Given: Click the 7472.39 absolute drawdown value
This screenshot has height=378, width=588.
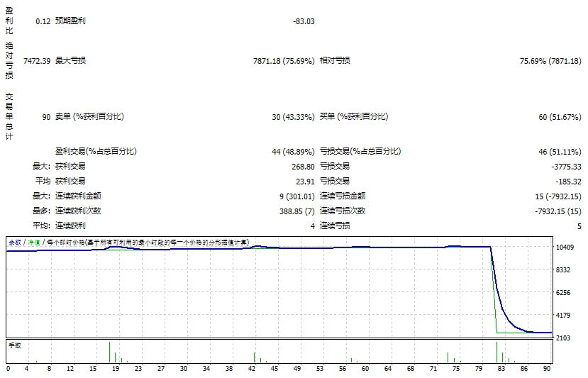Looking at the screenshot, I should pyautogui.click(x=37, y=61).
